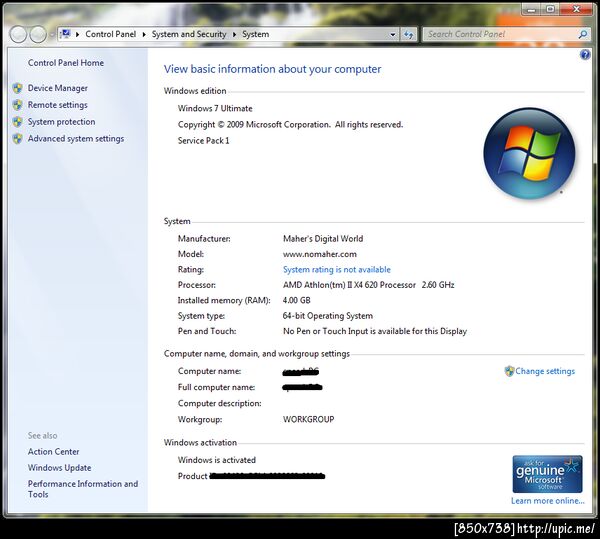This screenshot has height=539, width=600.
Task: Click Maher's Digital World manufacturer value
Action: (x=323, y=239)
